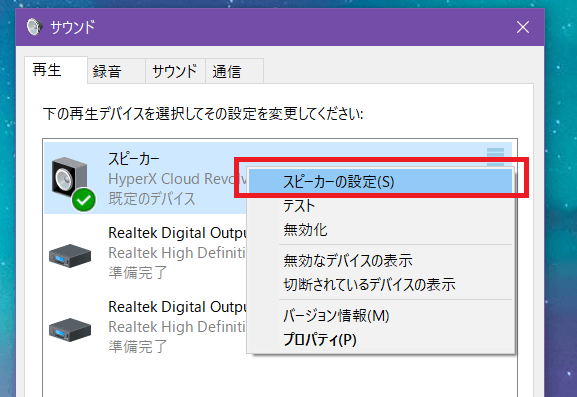
Task: Click the green checkmark badge on the speaker icon
Action: pos(84,200)
